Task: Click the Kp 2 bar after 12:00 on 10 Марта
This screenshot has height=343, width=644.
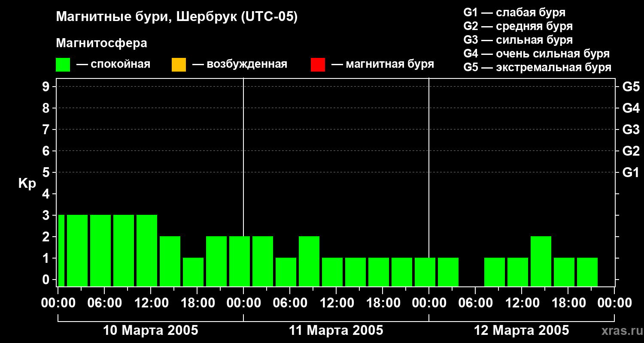Action: [x=170, y=261]
